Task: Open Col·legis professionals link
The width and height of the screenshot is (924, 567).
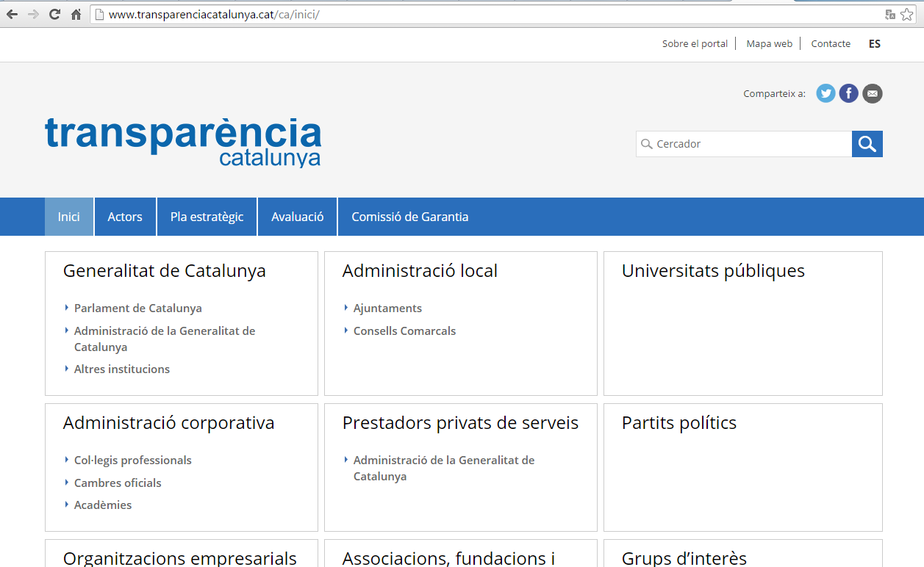Action: (x=132, y=461)
